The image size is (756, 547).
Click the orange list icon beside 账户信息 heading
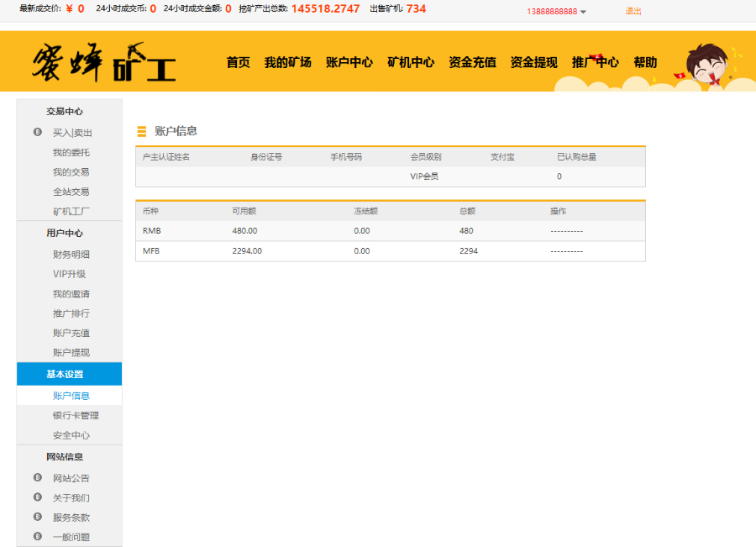pyautogui.click(x=141, y=130)
